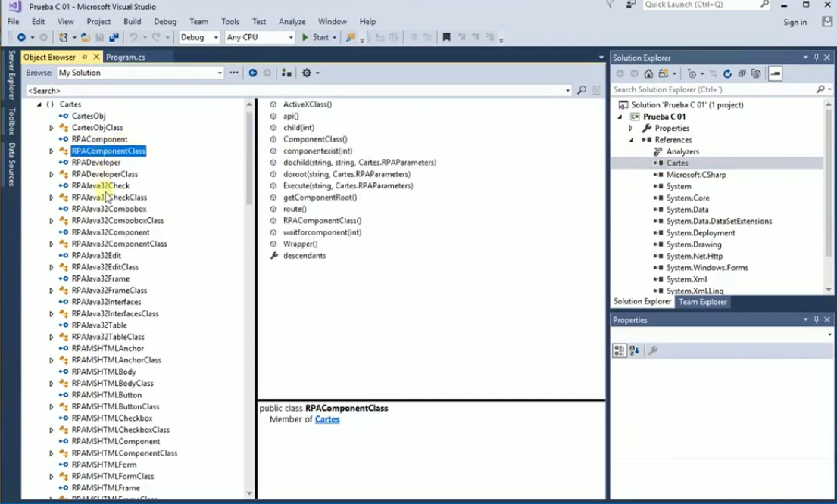837x504 pixels.
Task: Open the Build menu
Action: point(132,22)
